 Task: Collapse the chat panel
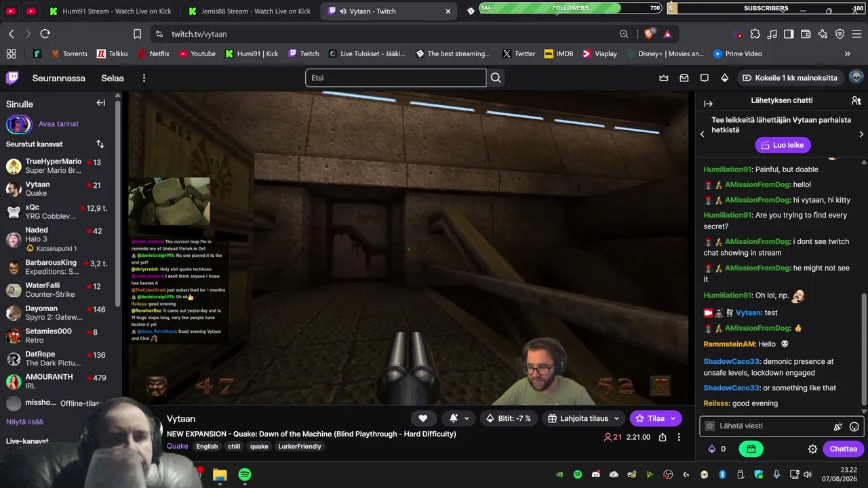click(x=709, y=104)
